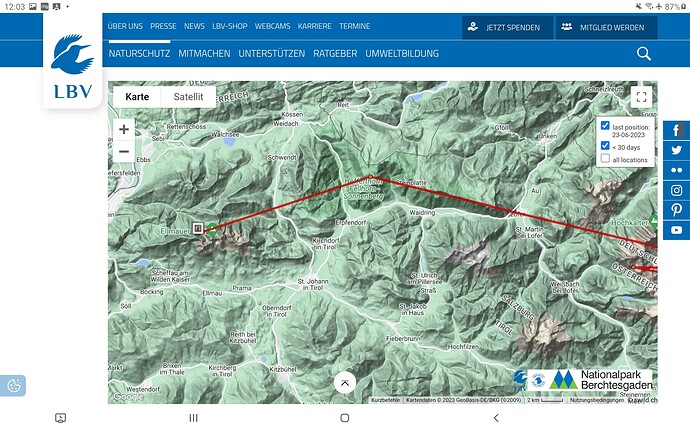
Task: Tap Android back button
Action: [x=496, y=418]
